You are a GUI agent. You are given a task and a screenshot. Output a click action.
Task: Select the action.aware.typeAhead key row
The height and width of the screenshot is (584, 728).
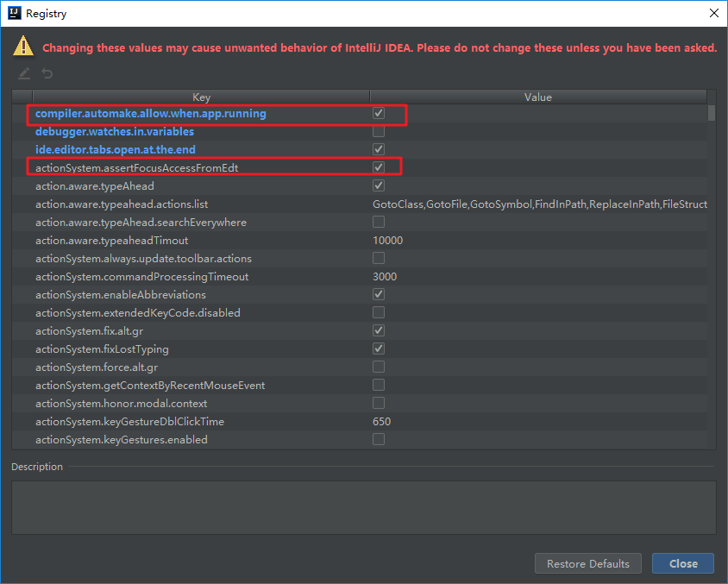tap(95, 186)
